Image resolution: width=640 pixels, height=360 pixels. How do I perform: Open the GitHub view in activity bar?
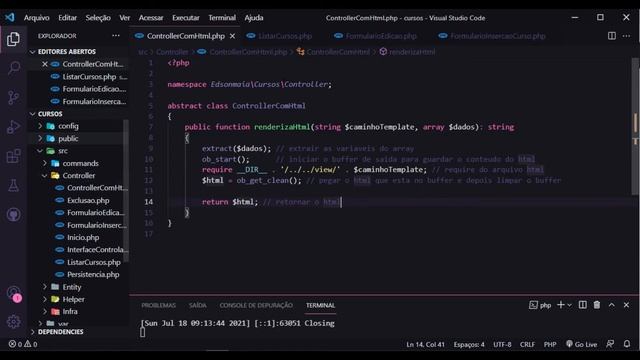pos(13,214)
